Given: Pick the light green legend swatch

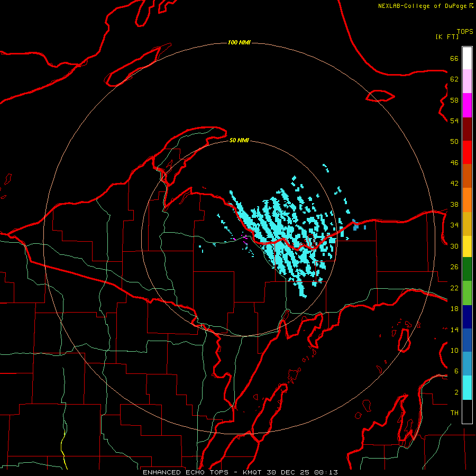Looking at the screenshot, I should [x=467, y=293].
